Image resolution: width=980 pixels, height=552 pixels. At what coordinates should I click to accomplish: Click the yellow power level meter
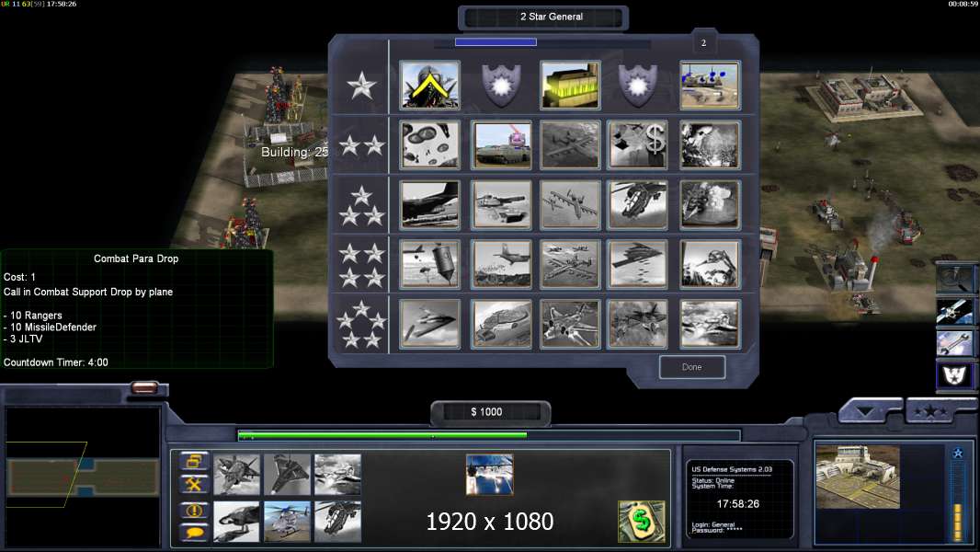957,522
